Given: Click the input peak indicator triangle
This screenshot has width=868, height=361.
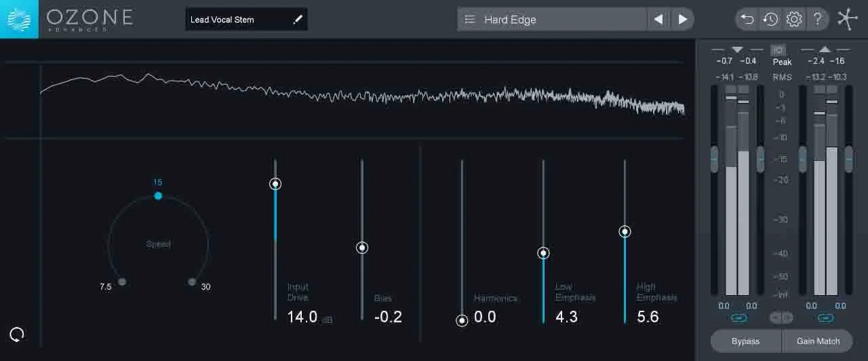Looking at the screenshot, I should pos(737,50).
